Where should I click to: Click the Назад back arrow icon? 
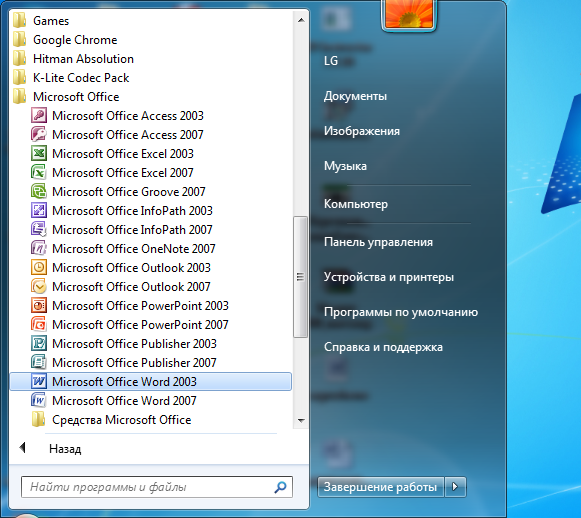point(23,448)
